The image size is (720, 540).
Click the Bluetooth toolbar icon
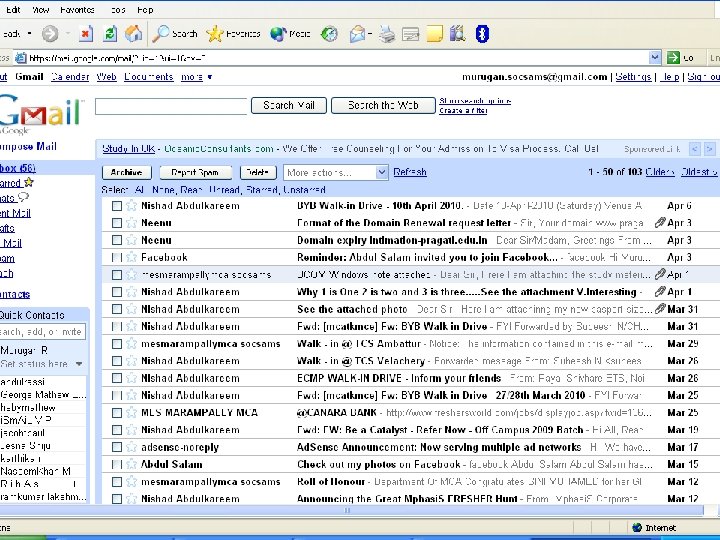point(482,34)
